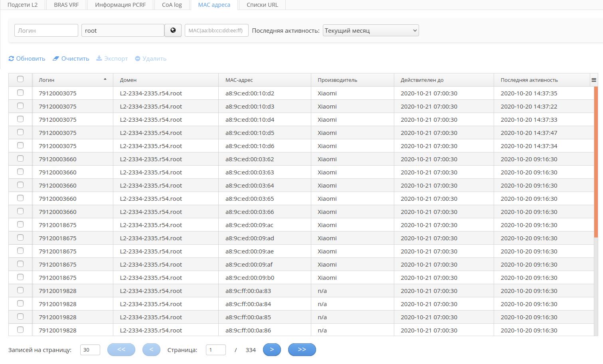Open the table column menu icon
Screen dimensions: 603x364
pyautogui.click(x=594, y=80)
